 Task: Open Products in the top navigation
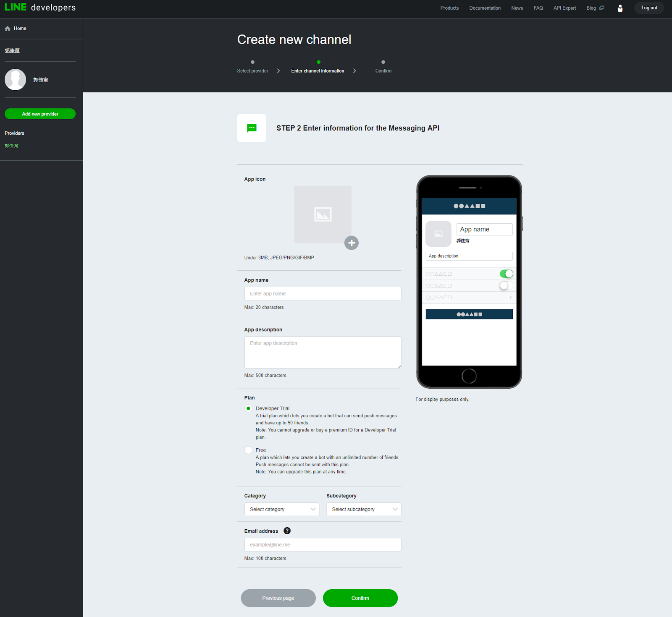click(449, 8)
